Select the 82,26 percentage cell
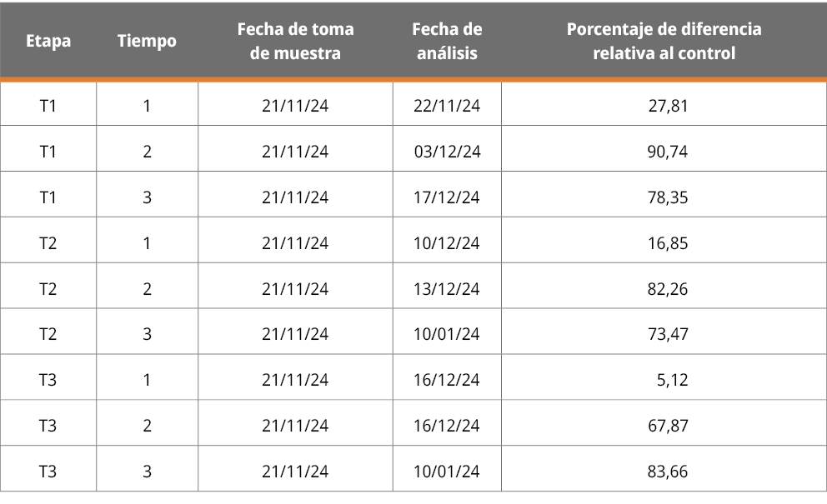 pos(668,289)
